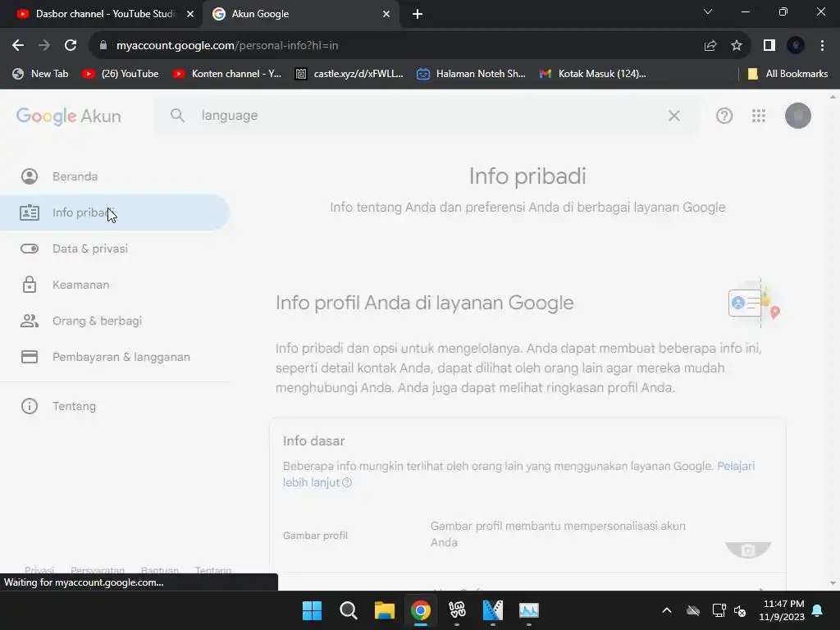The height and width of the screenshot is (630, 840).
Task: Click the search magnifier icon in Google Akun
Action: click(177, 115)
